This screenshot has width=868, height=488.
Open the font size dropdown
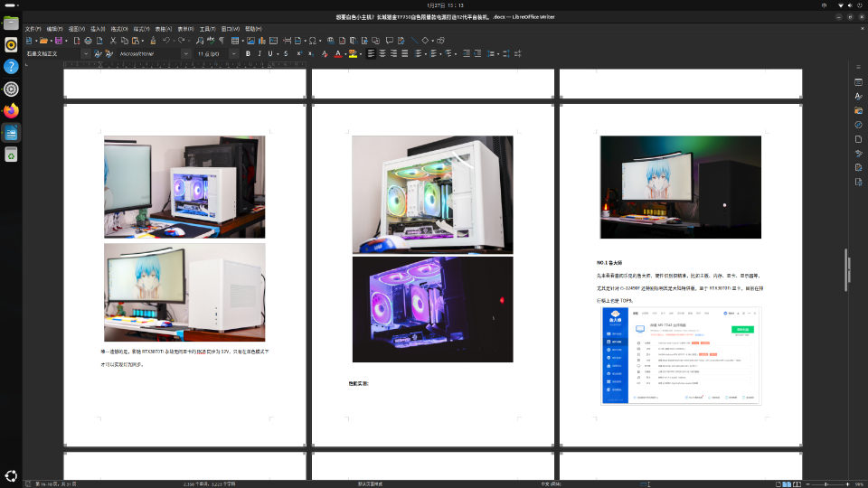coord(235,54)
